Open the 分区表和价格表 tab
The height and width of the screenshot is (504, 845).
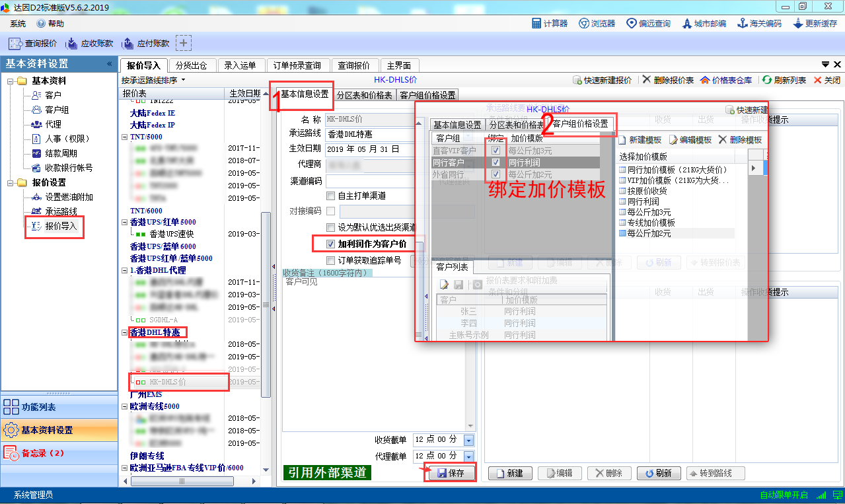point(364,95)
